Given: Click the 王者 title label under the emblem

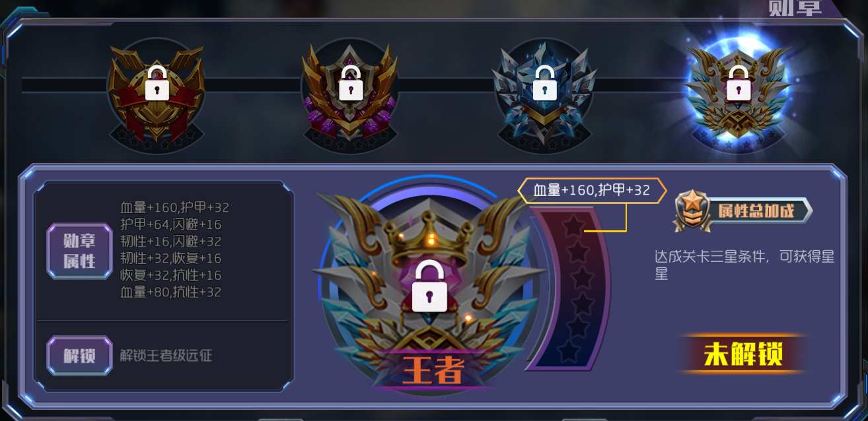Looking at the screenshot, I should (433, 370).
